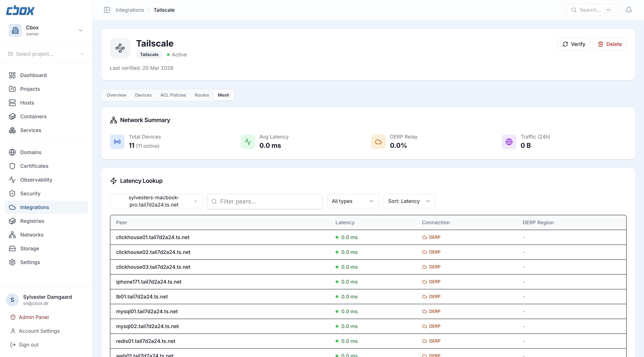Click the Tailscale integration icon
The image size is (644, 357).
point(120,48)
